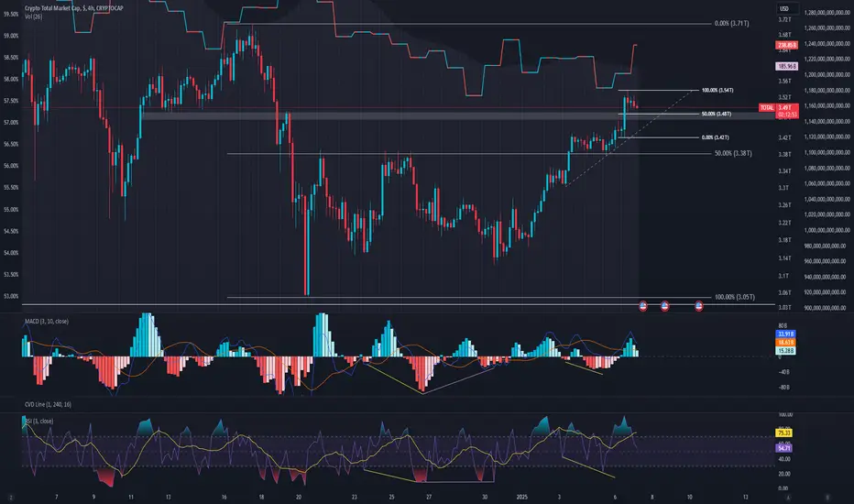Click the 2025 label on the time axis
854x504 pixels.
[x=521, y=497]
